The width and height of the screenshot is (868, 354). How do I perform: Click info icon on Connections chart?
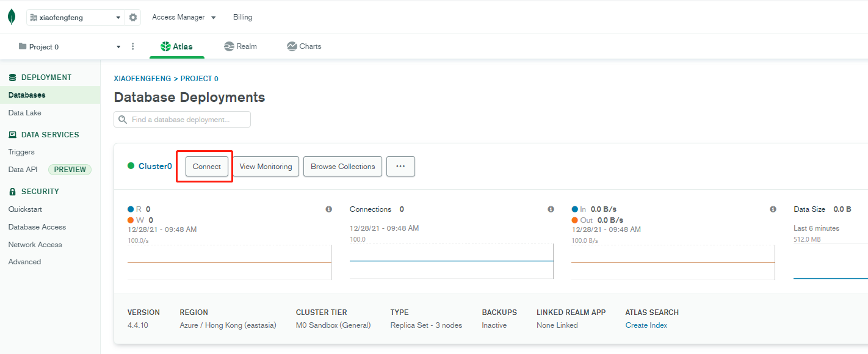(551, 209)
